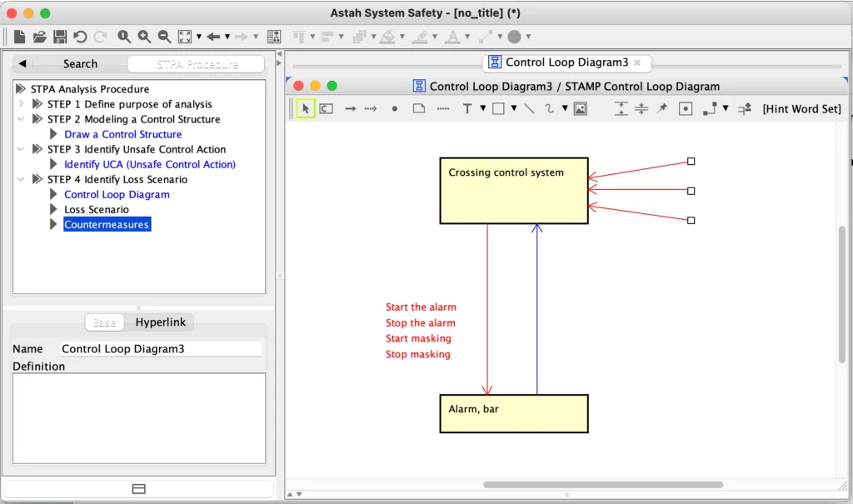This screenshot has width=853, height=504.
Task: Open the Rectangle tool dropdown arrow
Action: (x=513, y=107)
